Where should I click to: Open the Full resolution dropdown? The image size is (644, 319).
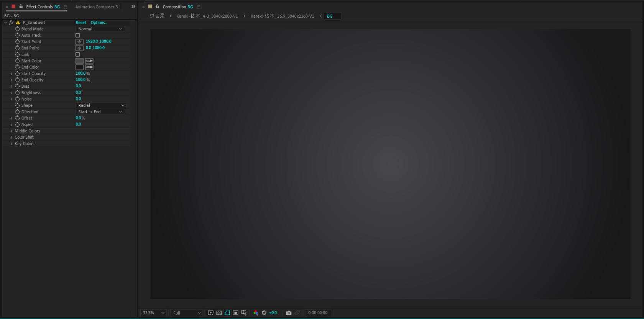[x=187, y=313]
